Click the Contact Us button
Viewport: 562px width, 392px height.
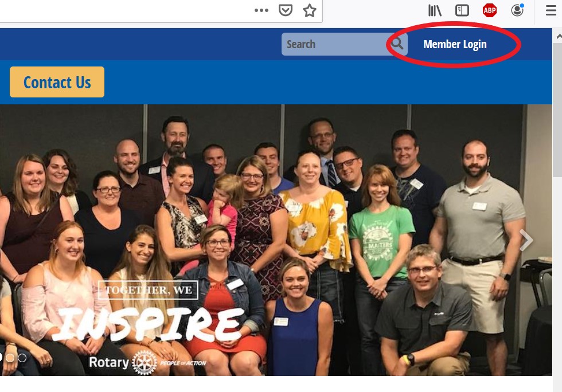click(x=57, y=82)
